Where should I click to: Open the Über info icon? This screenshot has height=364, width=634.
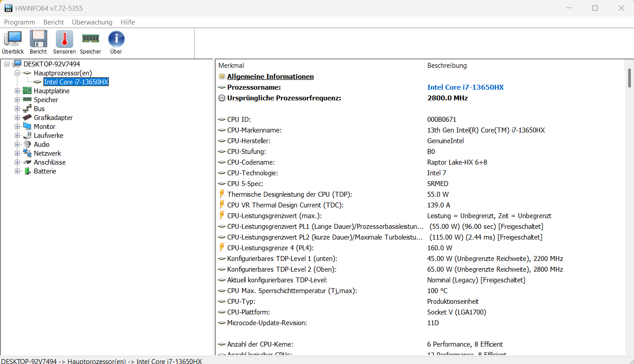tap(116, 39)
